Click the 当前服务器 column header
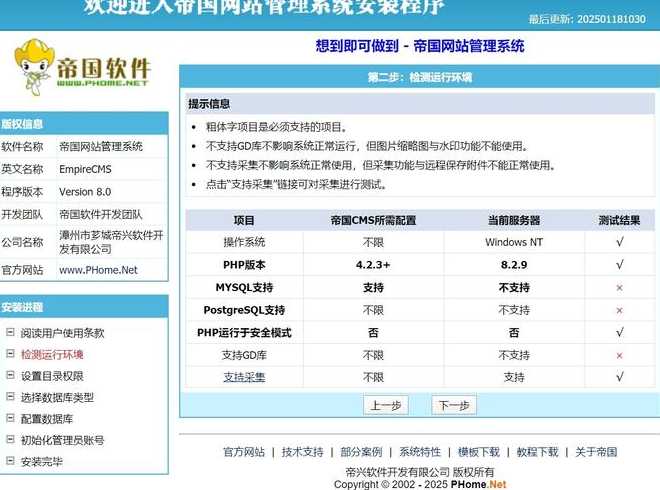 point(514,220)
